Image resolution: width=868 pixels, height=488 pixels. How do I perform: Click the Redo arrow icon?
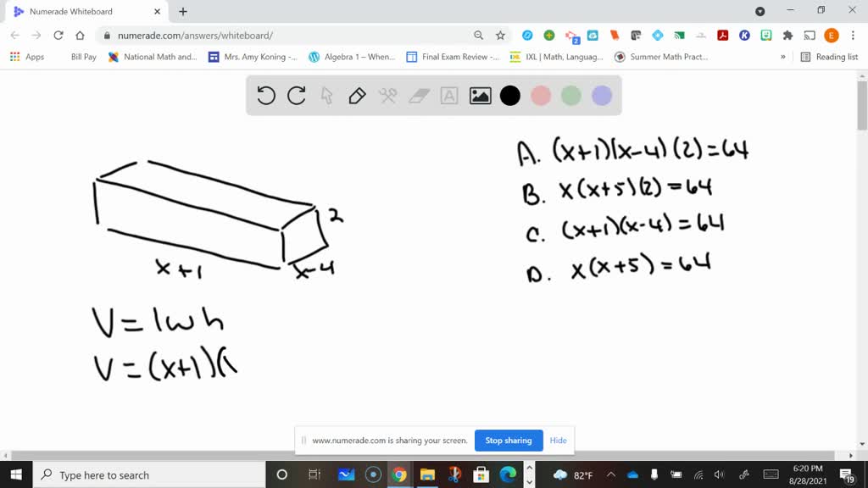tap(296, 96)
